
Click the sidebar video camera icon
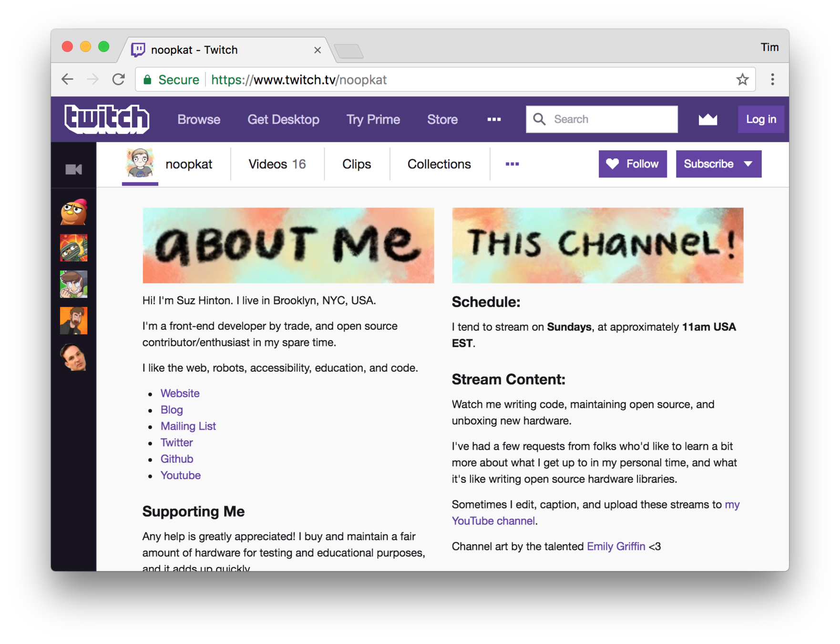[x=73, y=169]
